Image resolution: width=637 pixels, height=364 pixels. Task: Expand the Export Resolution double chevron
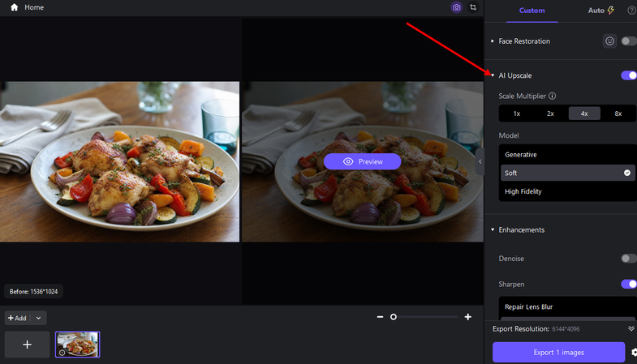(631, 328)
